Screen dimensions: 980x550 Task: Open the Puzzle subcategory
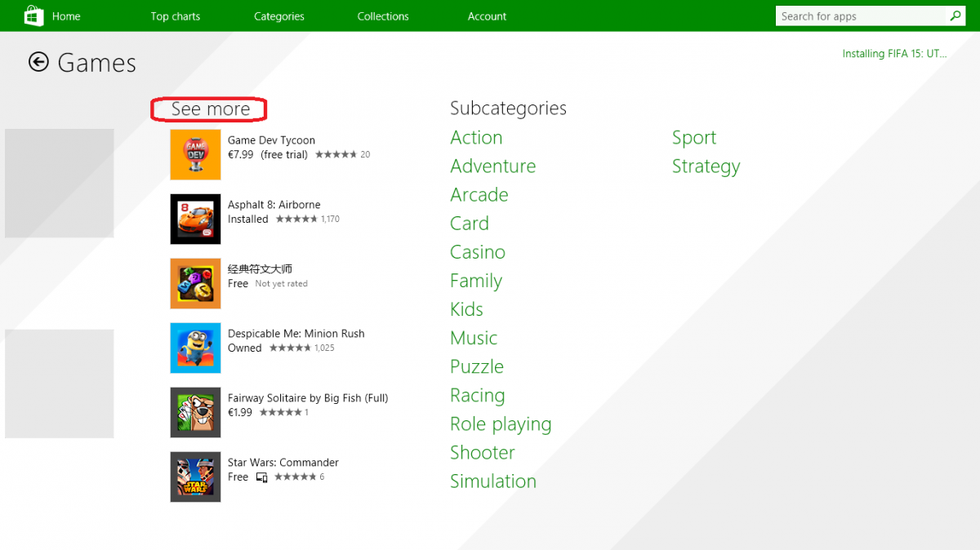tap(477, 366)
